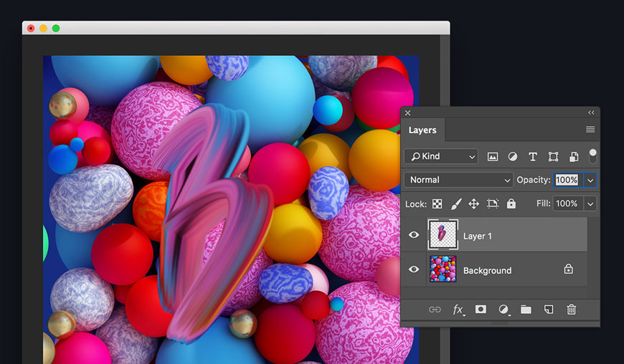Delete layer with trash icon
624x364 pixels.
(x=572, y=309)
